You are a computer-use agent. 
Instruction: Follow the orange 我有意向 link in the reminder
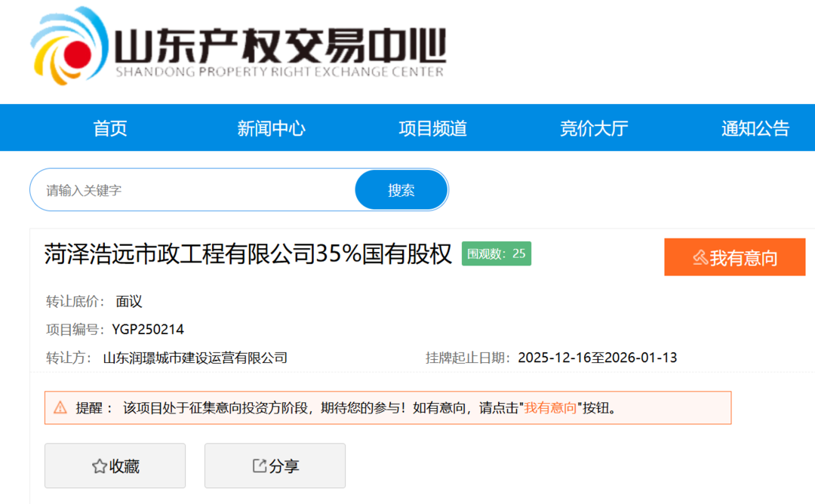[x=551, y=408]
